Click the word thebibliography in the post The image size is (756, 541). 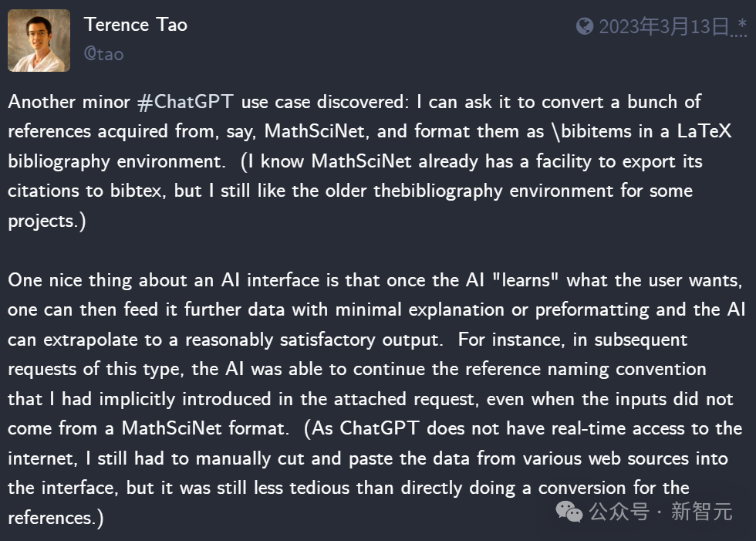click(x=438, y=191)
